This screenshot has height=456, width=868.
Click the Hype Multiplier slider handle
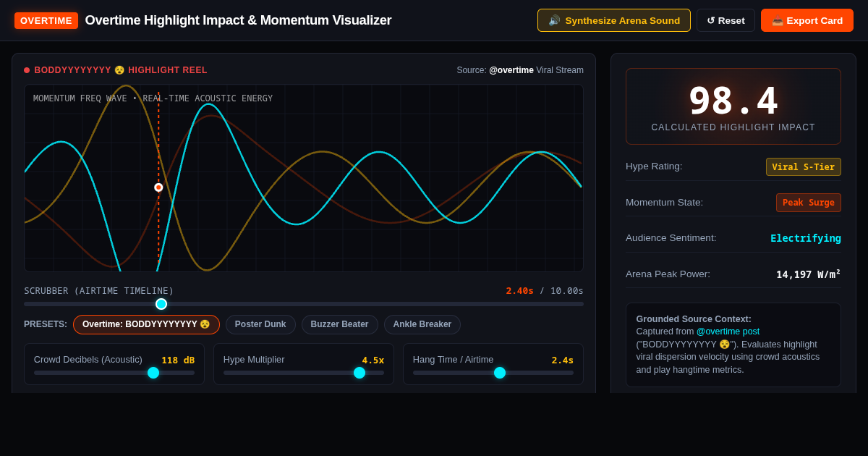pos(359,373)
